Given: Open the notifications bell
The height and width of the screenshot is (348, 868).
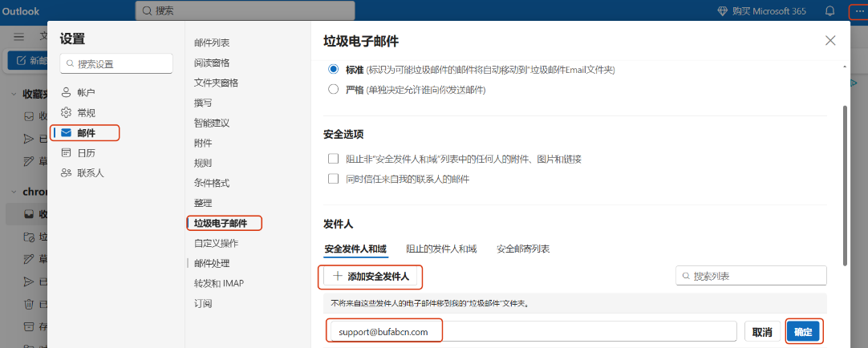Looking at the screenshot, I should (x=829, y=11).
